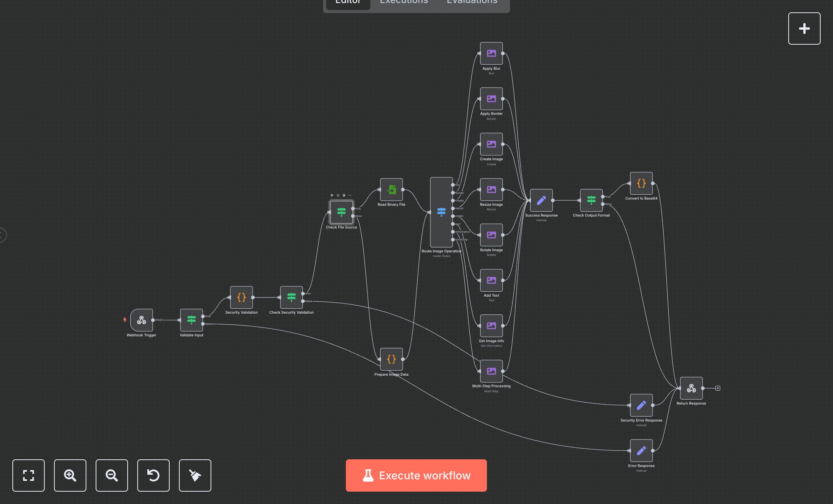Screen dimensions: 833x504
Task: Add node after Return Response output
Action: 718,388
